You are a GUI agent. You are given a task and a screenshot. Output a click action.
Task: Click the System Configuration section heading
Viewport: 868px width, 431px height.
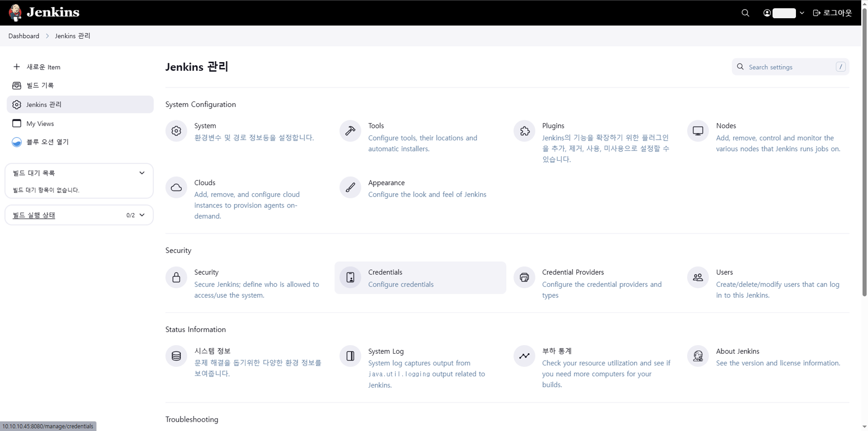point(201,104)
